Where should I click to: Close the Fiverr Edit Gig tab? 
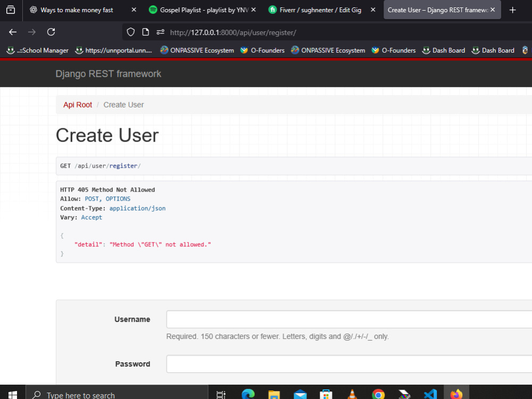tap(373, 10)
